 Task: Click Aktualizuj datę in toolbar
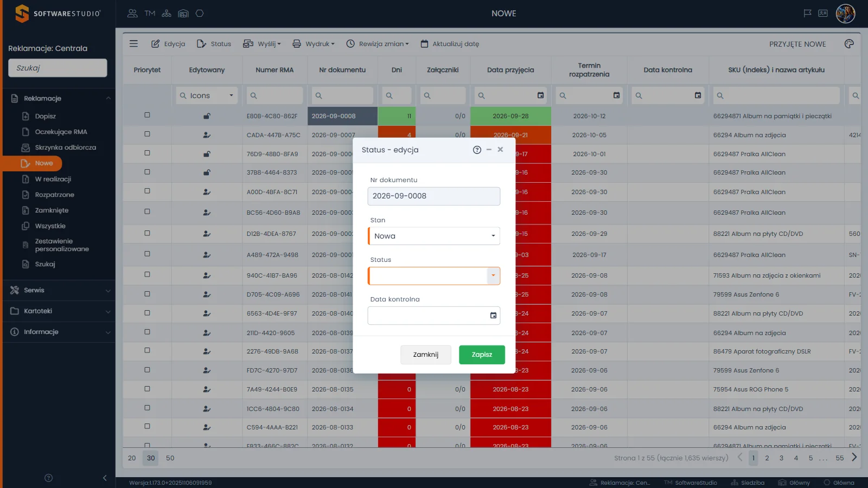coord(450,44)
